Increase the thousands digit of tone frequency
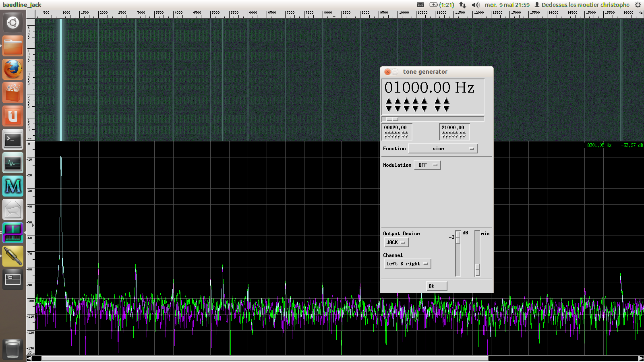The image size is (644, 362). click(x=398, y=101)
